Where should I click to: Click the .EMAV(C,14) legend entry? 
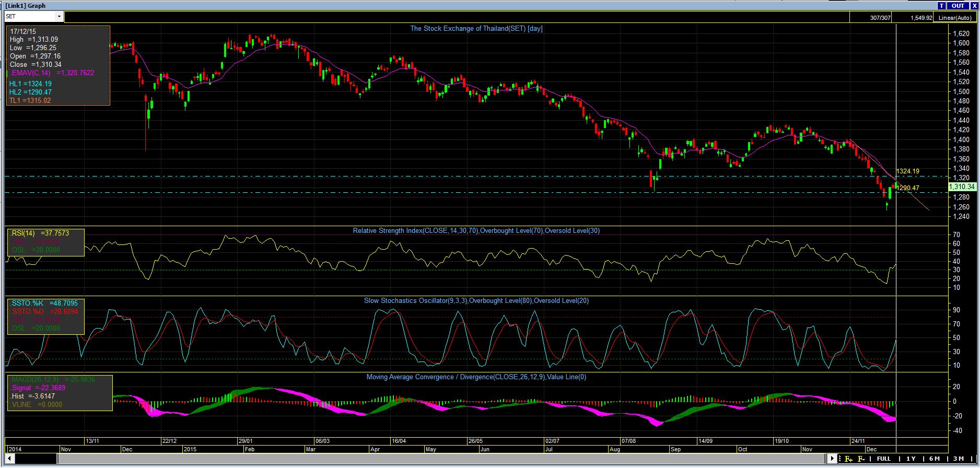52,73
